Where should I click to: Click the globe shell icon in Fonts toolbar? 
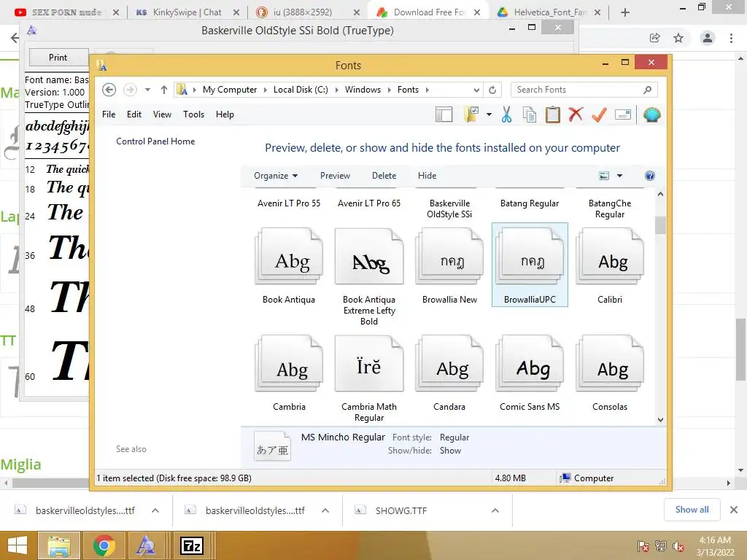click(x=651, y=114)
